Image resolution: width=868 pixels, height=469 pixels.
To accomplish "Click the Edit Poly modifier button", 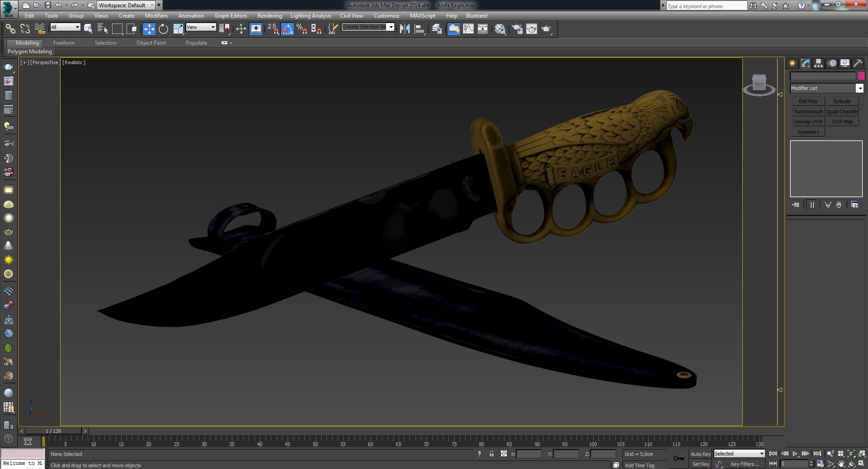I will 808,101.
